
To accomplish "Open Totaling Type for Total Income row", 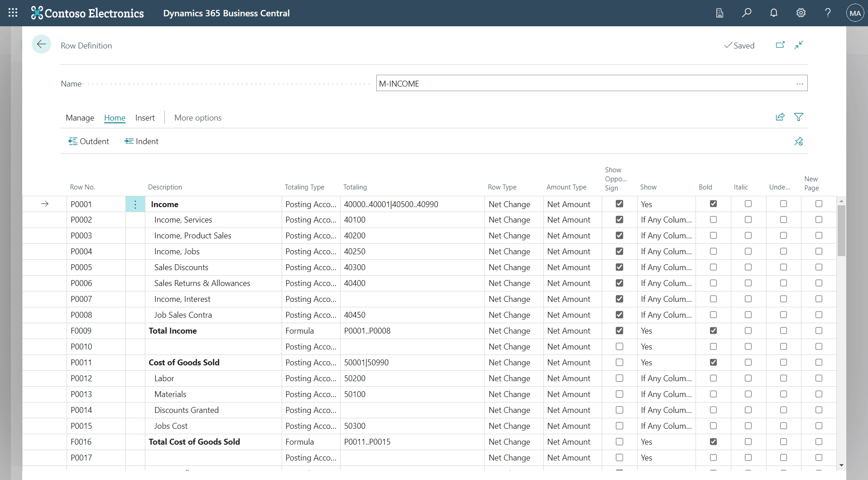I will [x=311, y=331].
